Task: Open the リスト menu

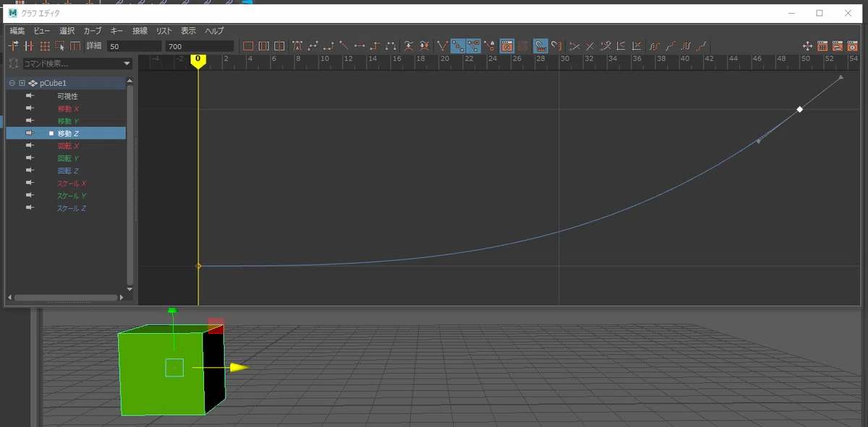Action: 164,31
